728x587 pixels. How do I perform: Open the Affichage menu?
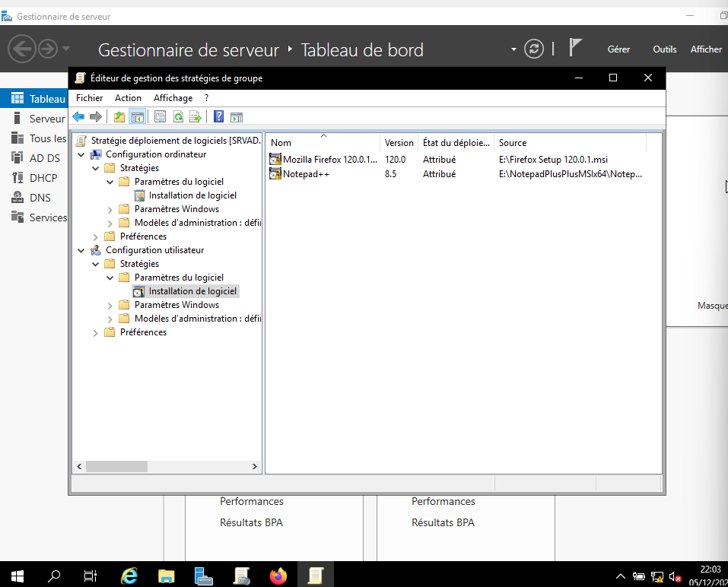click(173, 98)
